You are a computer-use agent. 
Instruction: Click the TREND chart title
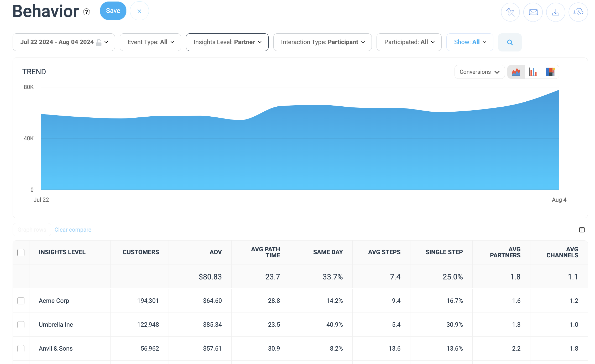point(34,72)
